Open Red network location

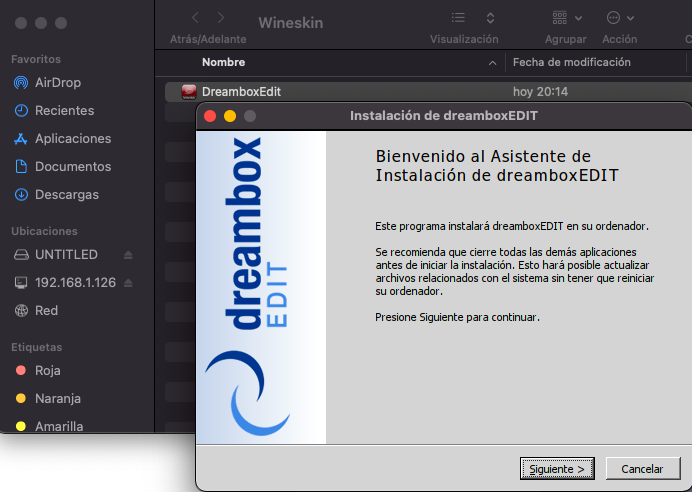[x=46, y=311]
